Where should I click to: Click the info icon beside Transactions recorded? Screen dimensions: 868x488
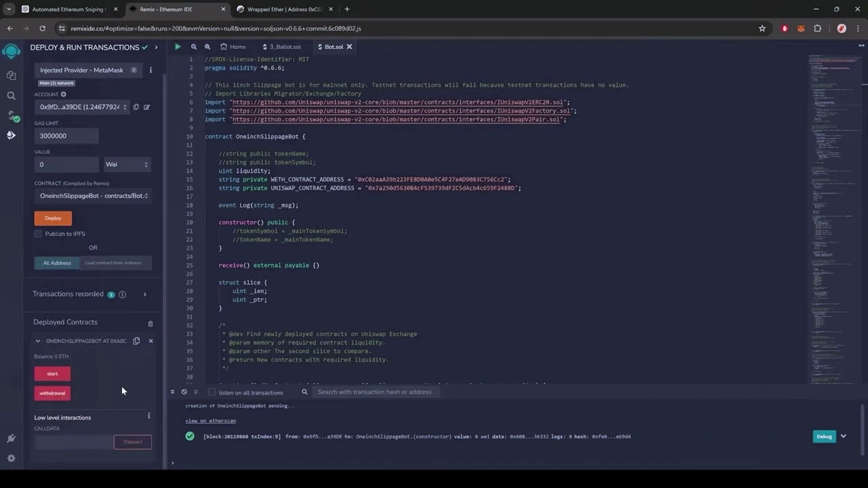[123, 294]
